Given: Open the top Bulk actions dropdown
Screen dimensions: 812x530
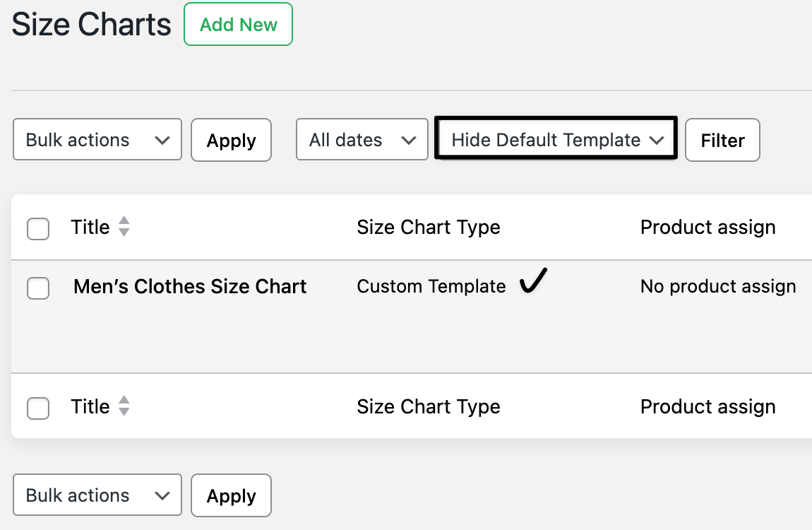Looking at the screenshot, I should 97,139.
